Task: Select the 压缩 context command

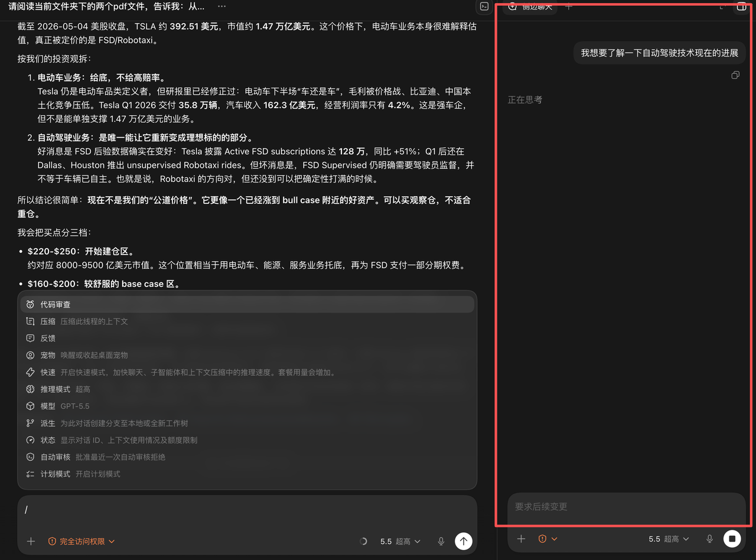Action: pyautogui.click(x=247, y=321)
